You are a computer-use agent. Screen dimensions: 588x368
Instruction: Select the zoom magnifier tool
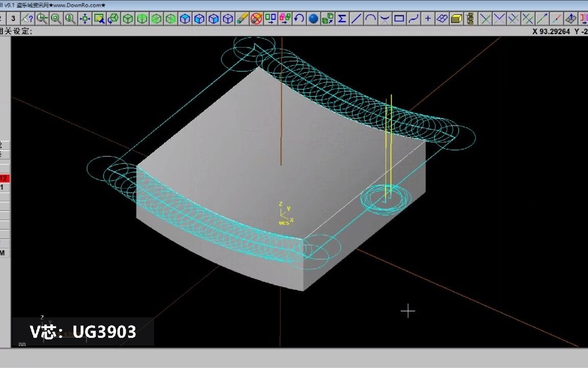[x=42, y=18]
